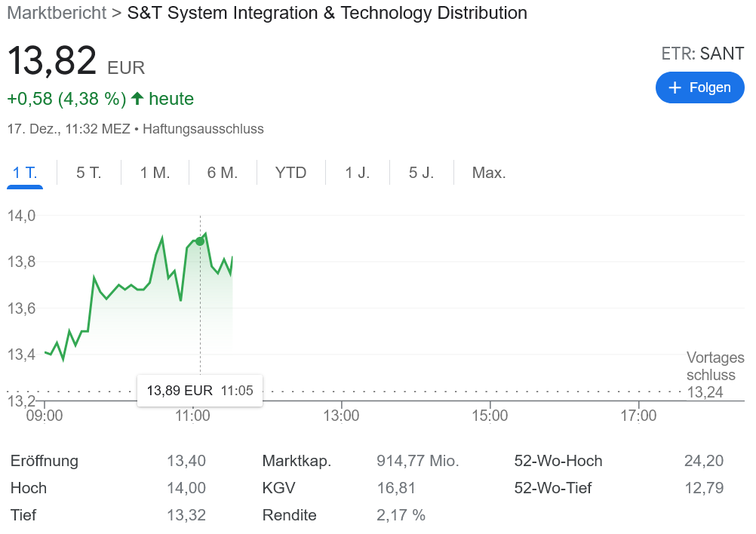Click the 13:00 time axis label
Viewport: 756px width, 534px height.
point(341,415)
